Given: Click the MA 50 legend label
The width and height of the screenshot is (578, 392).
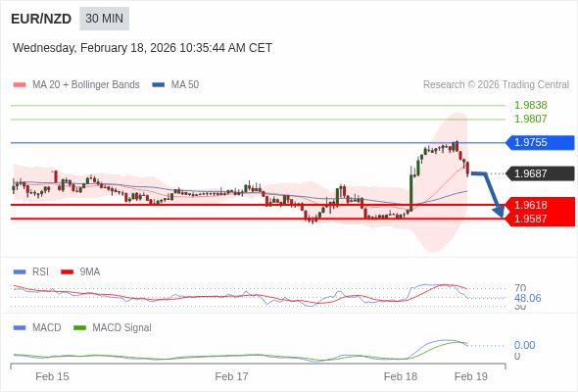Looking at the screenshot, I should coord(185,85).
